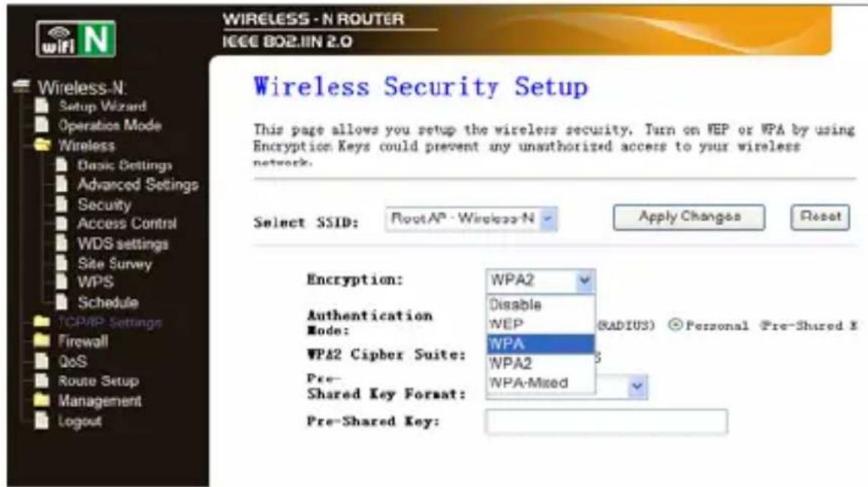
Task: Pick WPA-Mixed in the encryption list
Action: pyautogui.click(x=541, y=383)
